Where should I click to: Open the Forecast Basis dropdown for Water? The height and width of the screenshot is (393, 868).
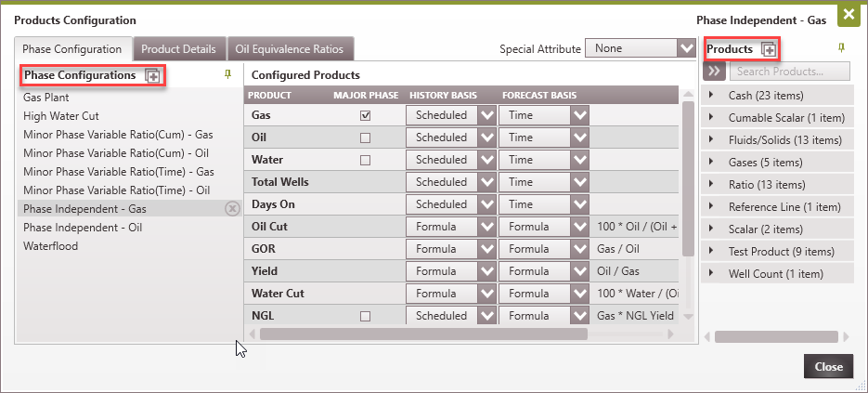click(x=580, y=160)
